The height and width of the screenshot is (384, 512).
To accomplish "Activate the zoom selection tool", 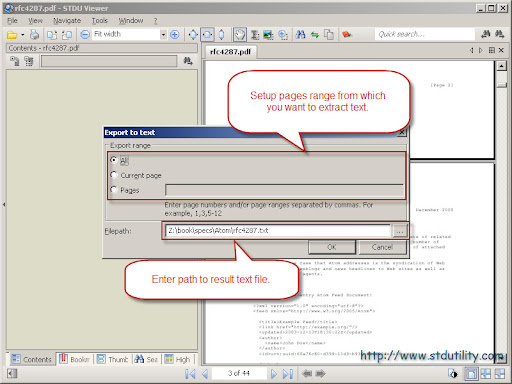I will point(283,34).
